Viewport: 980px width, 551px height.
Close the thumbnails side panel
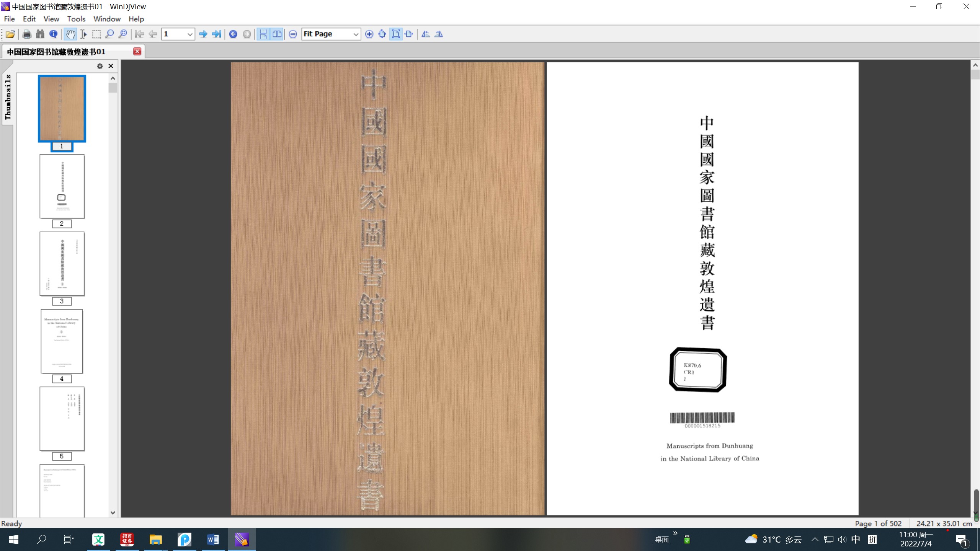[111, 66]
